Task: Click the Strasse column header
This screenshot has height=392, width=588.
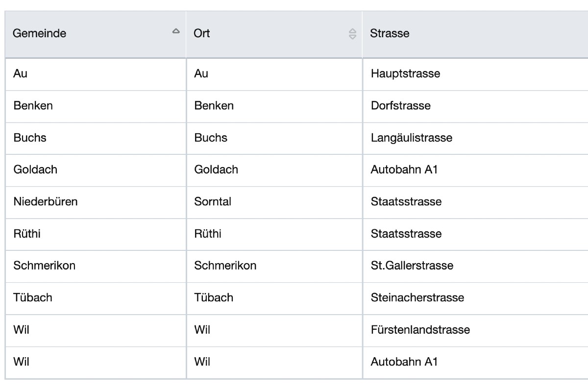Action: coord(390,34)
